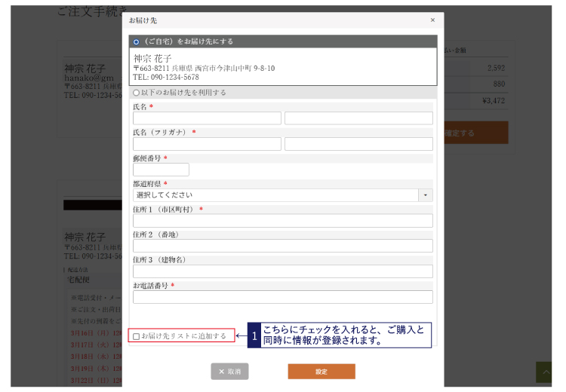The height and width of the screenshot is (392, 566).
Task: Click the second 氏名 input field
Action: point(358,118)
